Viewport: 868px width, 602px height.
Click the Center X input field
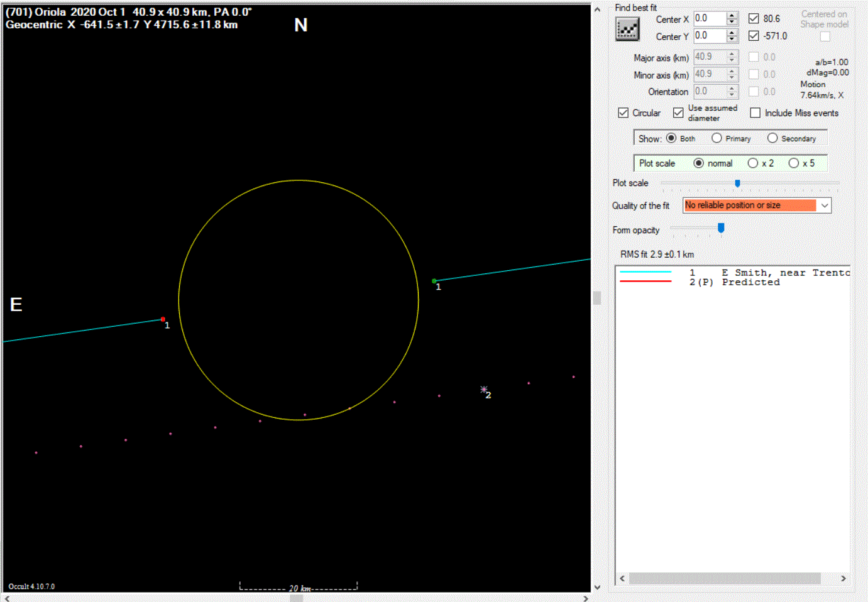pos(710,19)
